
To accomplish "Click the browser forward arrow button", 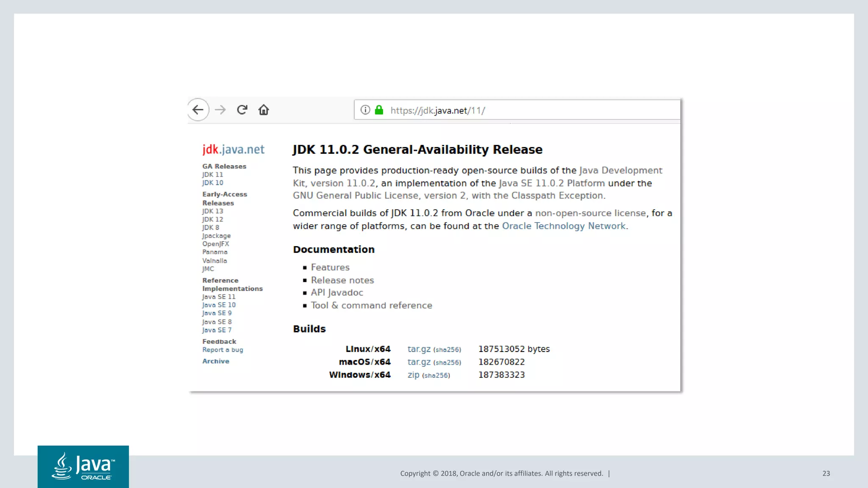I will point(220,110).
